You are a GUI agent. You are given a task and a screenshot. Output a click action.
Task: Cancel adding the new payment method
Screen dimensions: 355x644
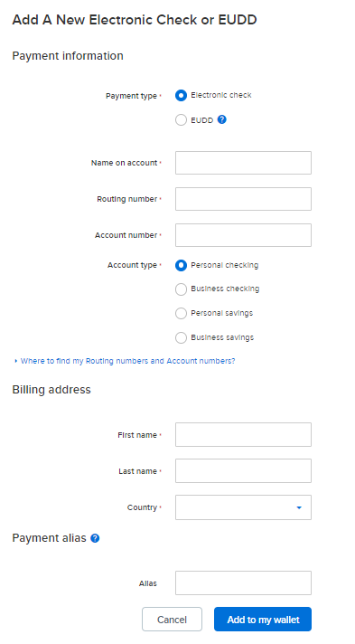click(x=172, y=619)
